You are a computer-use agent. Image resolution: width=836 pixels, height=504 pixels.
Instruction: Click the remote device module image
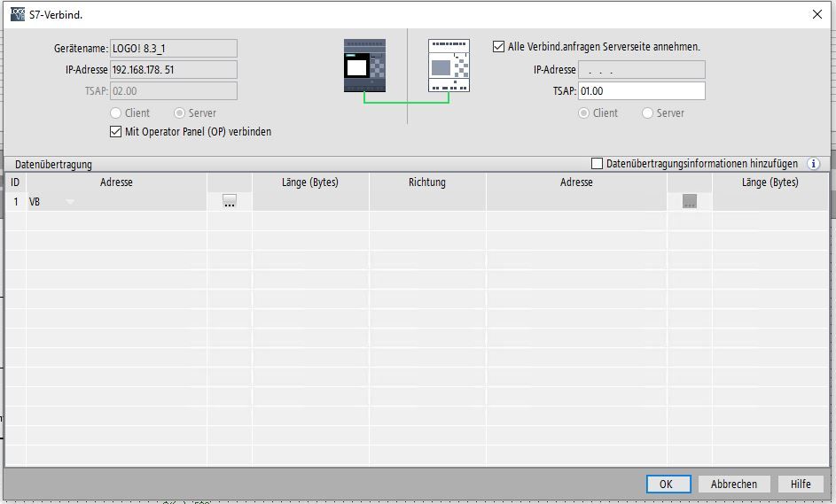point(449,66)
